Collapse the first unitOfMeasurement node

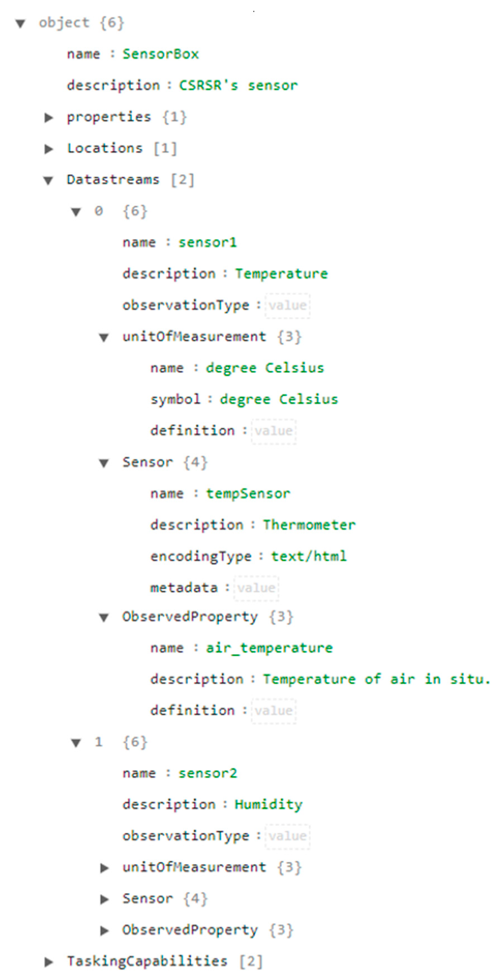(x=104, y=337)
